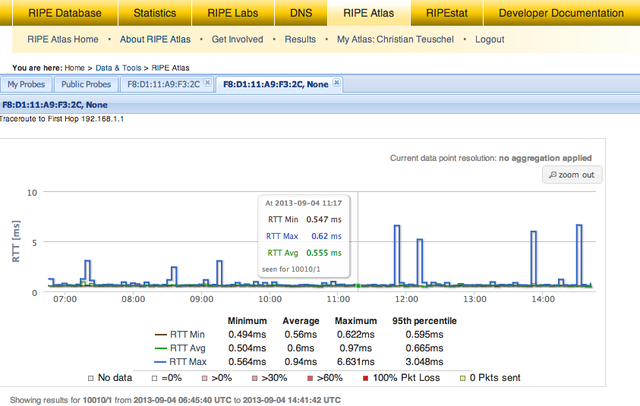The image size is (640, 406).
Task: Close the F8:D1:11:A9:F3:2C, None tab
Action: click(x=336, y=82)
